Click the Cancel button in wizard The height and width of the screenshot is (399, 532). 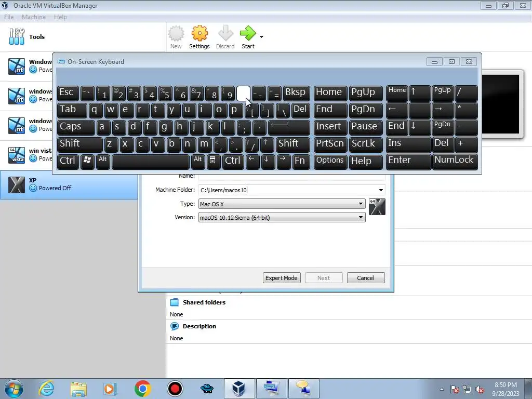[x=366, y=278]
